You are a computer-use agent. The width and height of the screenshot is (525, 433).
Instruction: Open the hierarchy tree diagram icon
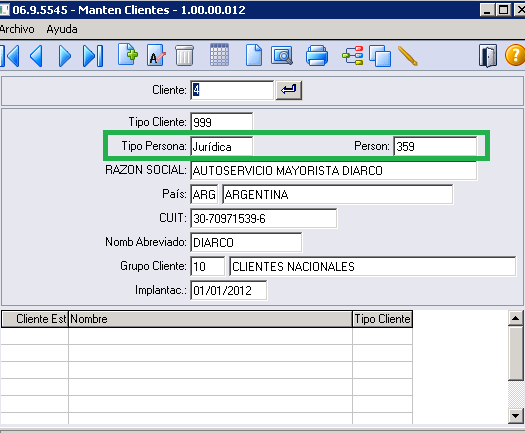(x=353, y=56)
